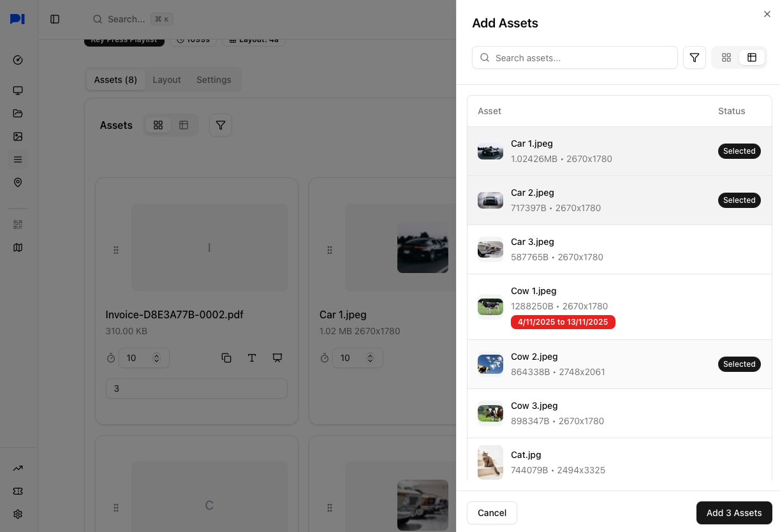Open the location pin icon in sidebar

click(18, 182)
